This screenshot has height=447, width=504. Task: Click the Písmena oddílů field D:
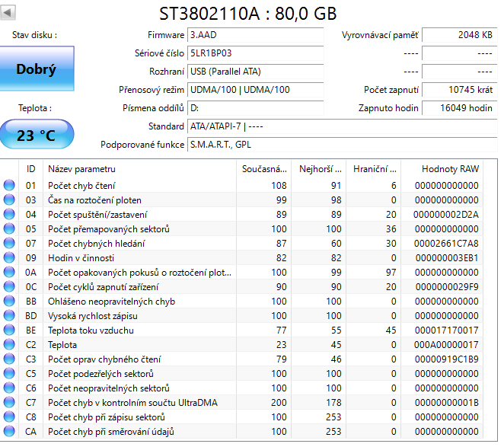coord(256,108)
